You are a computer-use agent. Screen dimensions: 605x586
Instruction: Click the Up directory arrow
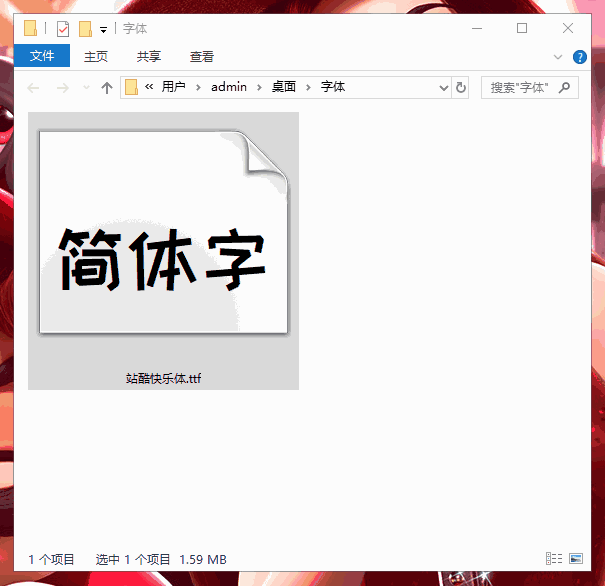[107, 88]
